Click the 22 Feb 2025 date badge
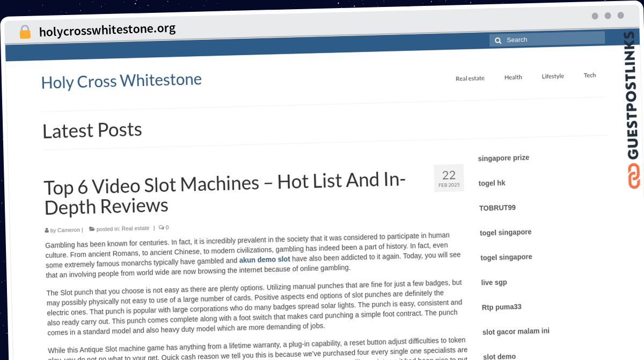This screenshot has height=360, width=644. click(449, 178)
